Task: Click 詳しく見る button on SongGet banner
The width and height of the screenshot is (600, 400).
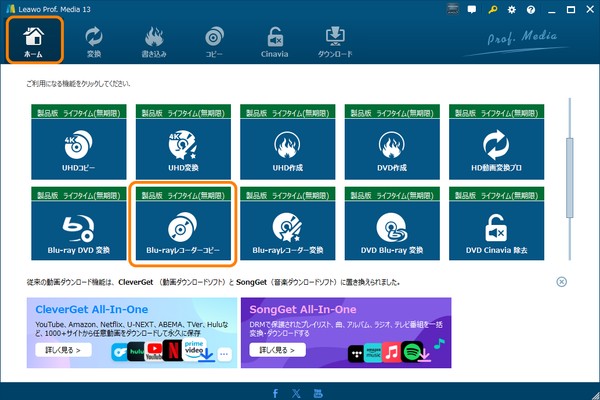Action: (x=277, y=350)
